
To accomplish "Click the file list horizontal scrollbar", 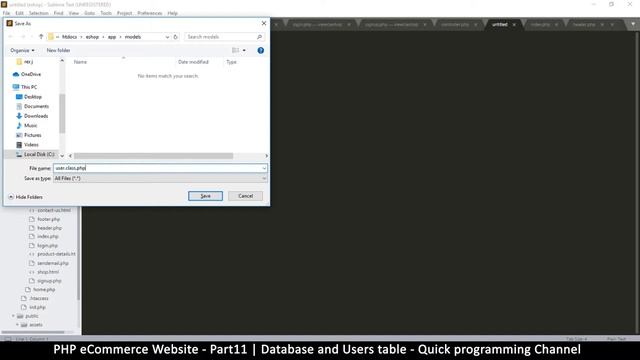I will pyautogui.click(x=153, y=156).
